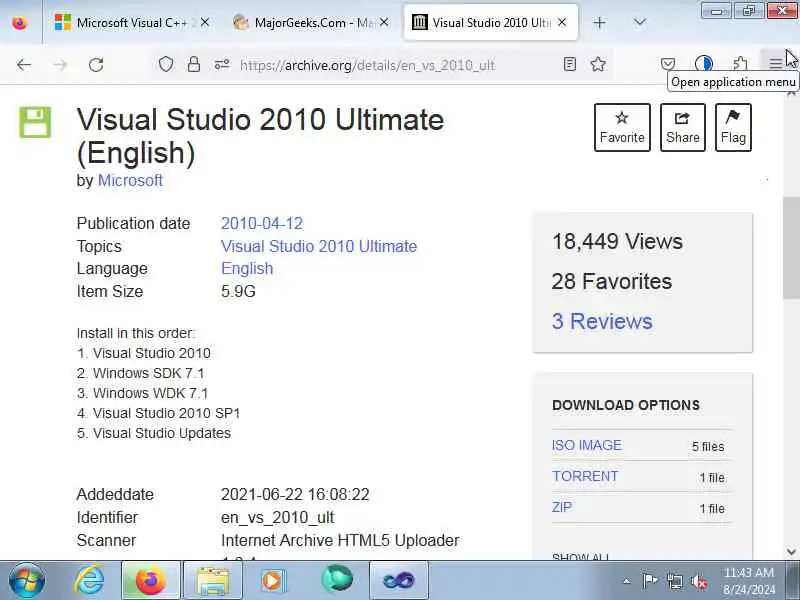Click scrollbar down arrow

tap(791, 552)
